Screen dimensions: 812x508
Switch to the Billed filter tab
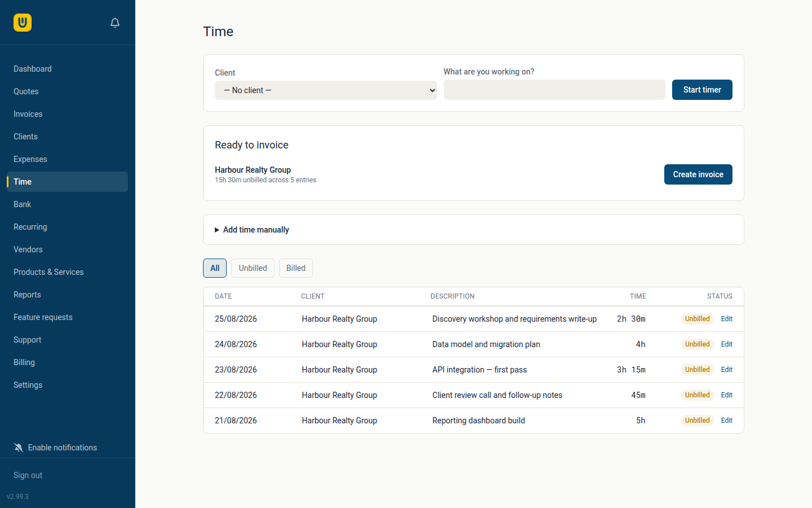pyautogui.click(x=295, y=268)
